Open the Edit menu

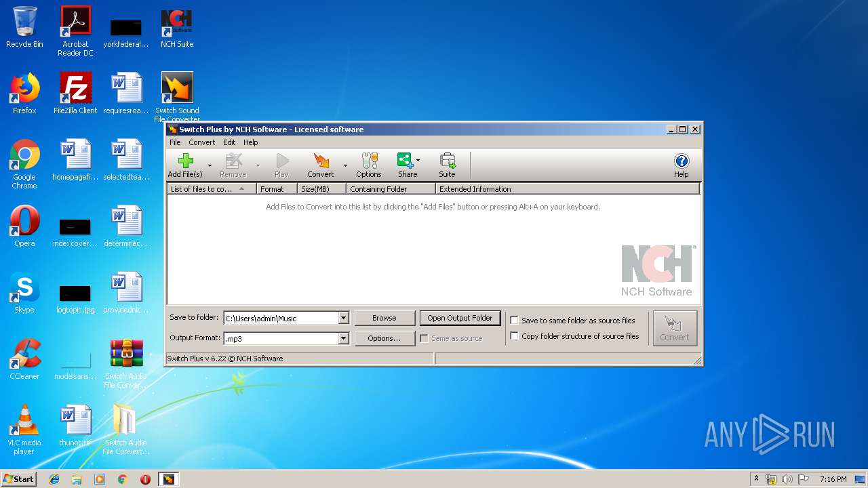pyautogui.click(x=229, y=142)
